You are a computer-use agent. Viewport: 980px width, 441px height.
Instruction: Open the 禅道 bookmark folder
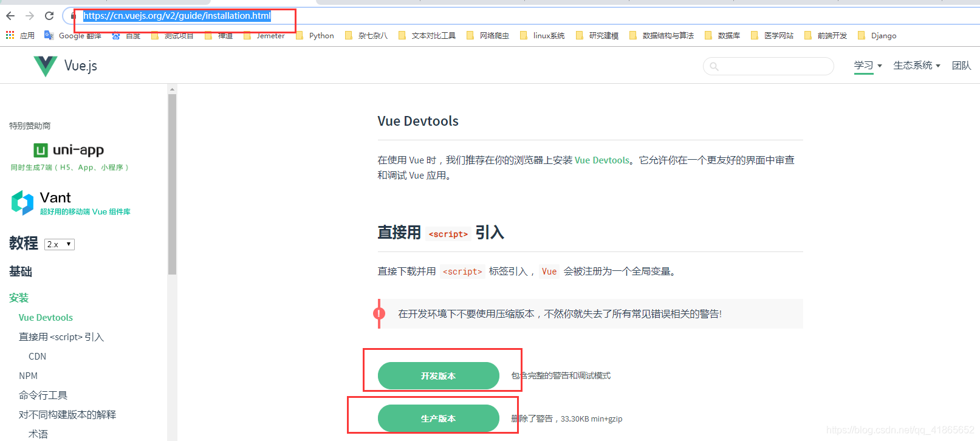coord(219,36)
